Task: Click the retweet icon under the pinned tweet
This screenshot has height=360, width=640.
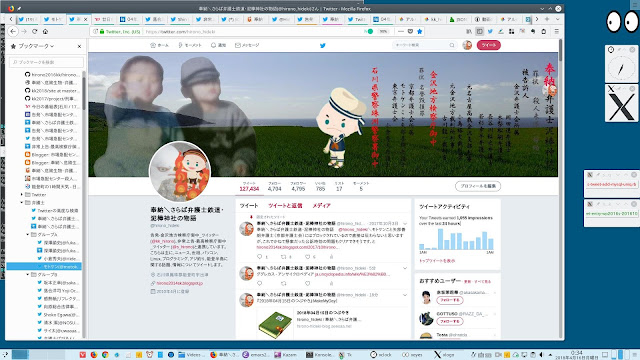Action: tap(283, 257)
